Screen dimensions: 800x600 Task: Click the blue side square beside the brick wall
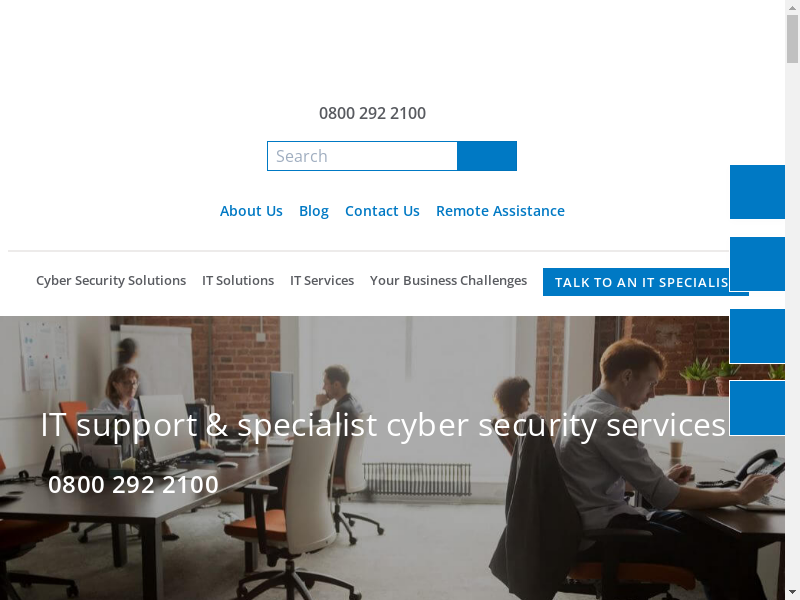757,336
